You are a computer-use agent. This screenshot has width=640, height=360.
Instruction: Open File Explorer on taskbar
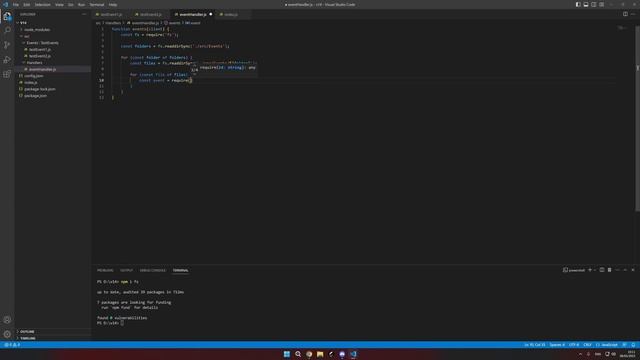[x=320, y=354]
